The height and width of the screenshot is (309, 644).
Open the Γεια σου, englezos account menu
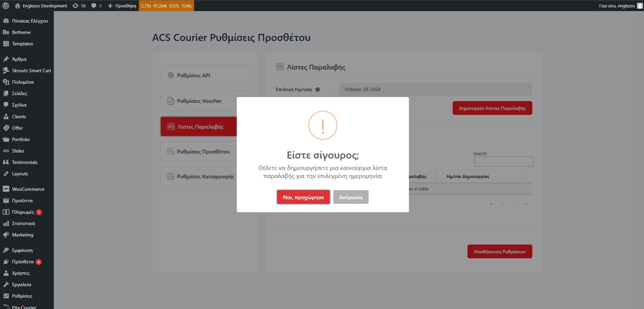[x=620, y=6]
